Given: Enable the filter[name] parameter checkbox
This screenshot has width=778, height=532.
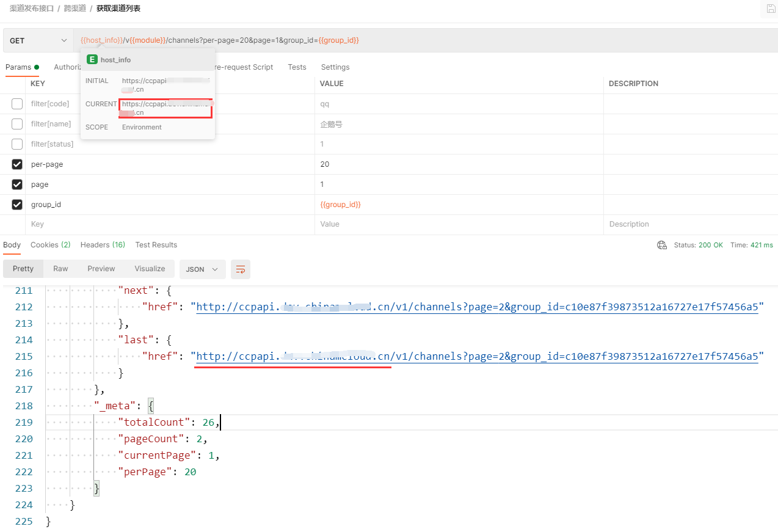Looking at the screenshot, I should (17, 124).
